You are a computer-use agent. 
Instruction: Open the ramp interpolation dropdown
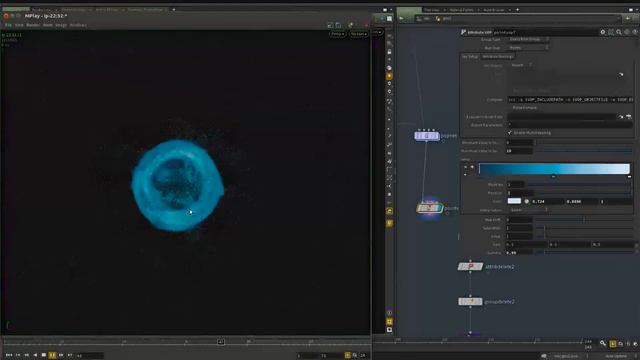coord(529,210)
